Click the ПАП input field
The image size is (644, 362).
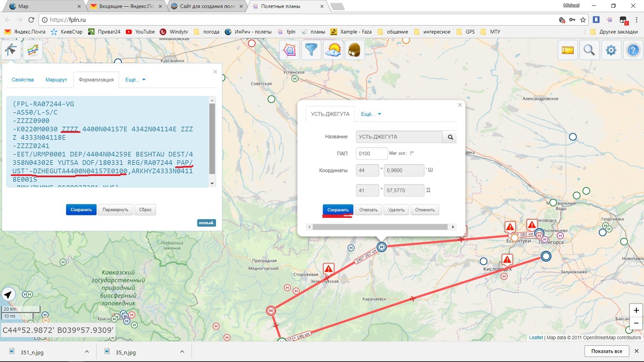pyautogui.click(x=371, y=154)
